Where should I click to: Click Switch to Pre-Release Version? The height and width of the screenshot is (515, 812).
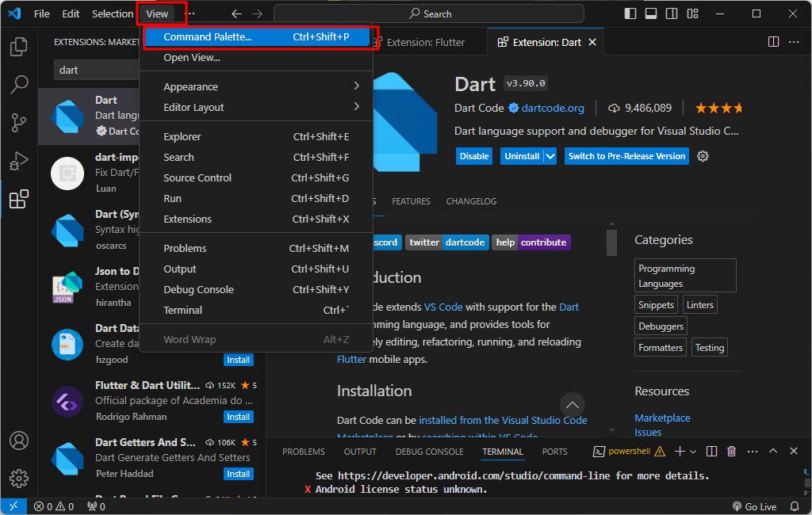coord(626,156)
